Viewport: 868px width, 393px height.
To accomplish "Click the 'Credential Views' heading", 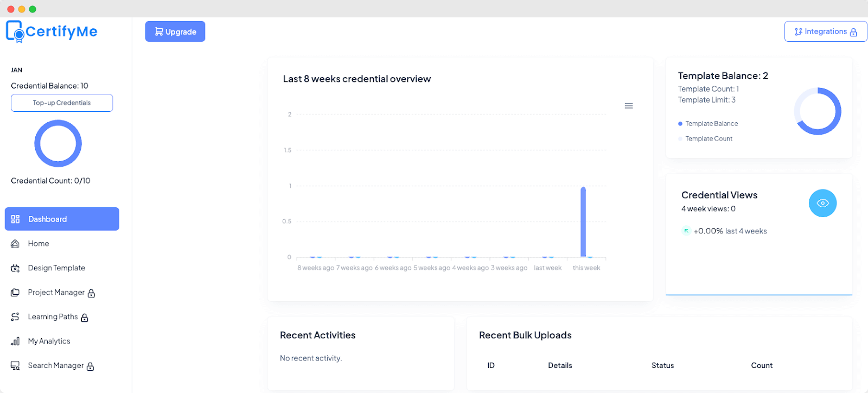I will (719, 195).
